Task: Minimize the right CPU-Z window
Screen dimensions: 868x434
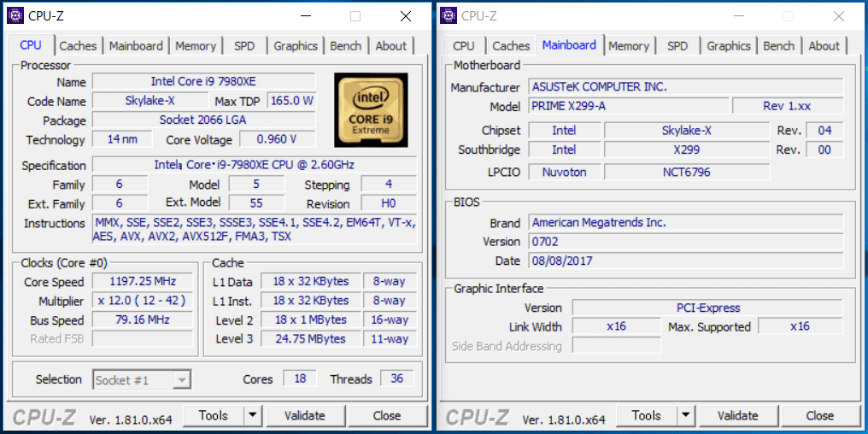Action: tap(740, 16)
